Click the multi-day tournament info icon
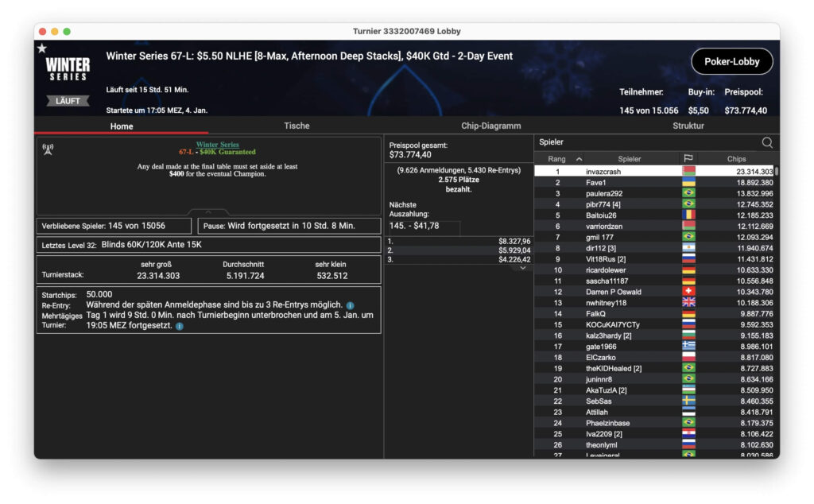Image resolution: width=814 pixels, height=504 pixels. [179, 326]
